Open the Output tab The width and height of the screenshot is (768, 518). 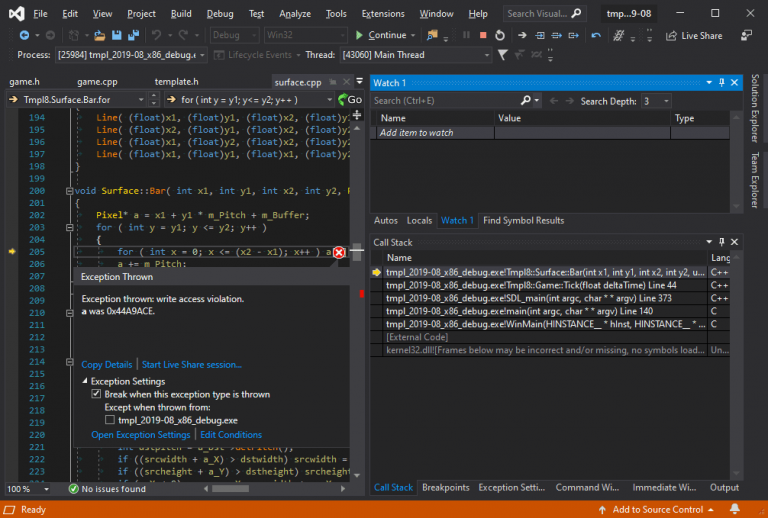pyautogui.click(x=724, y=488)
